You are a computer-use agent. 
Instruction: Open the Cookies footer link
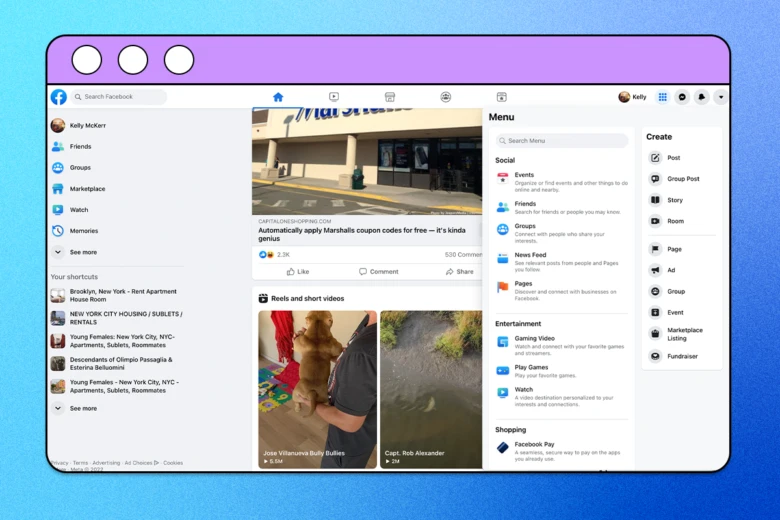(x=173, y=463)
